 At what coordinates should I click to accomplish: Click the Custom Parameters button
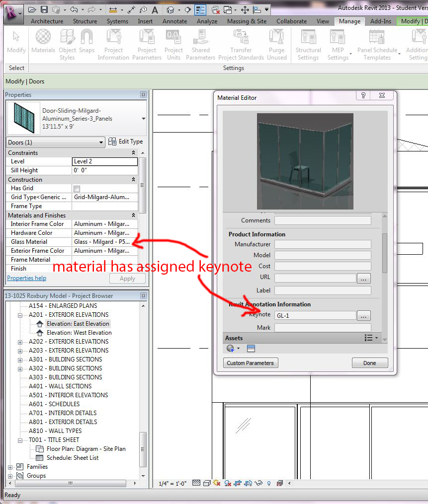click(251, 363)
